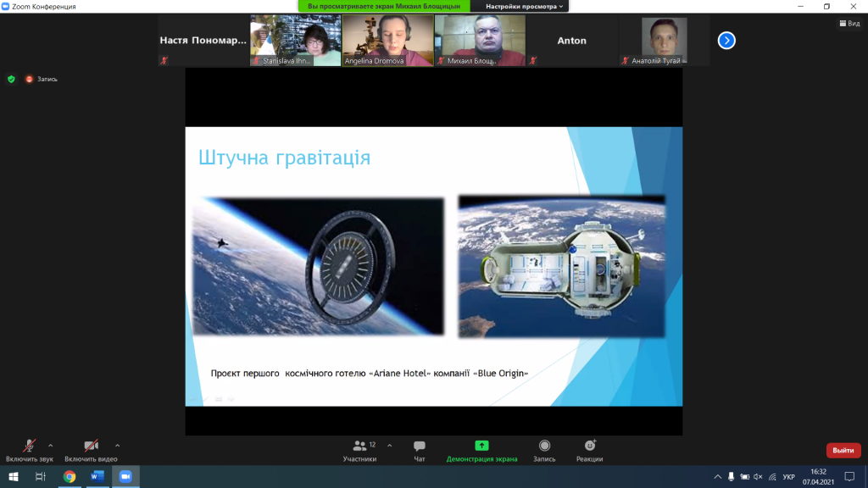Open the Windows Start menu

tap(14, 476)
